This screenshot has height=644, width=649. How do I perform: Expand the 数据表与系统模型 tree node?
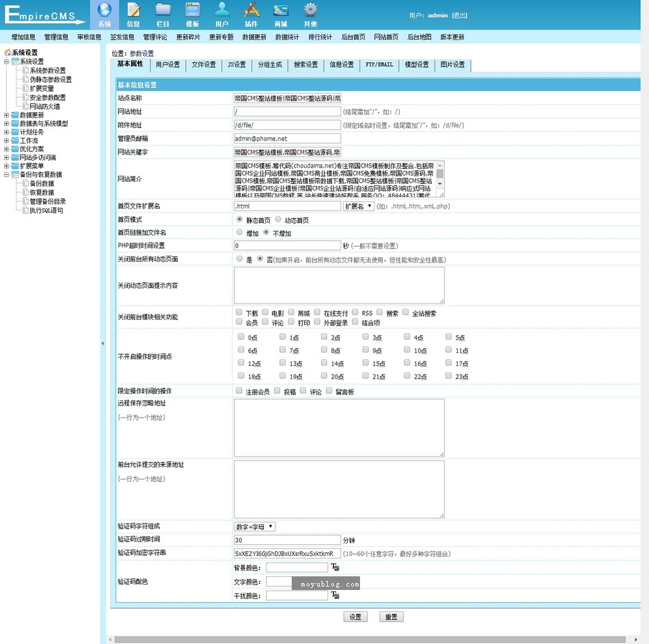(x=6, y=124)
